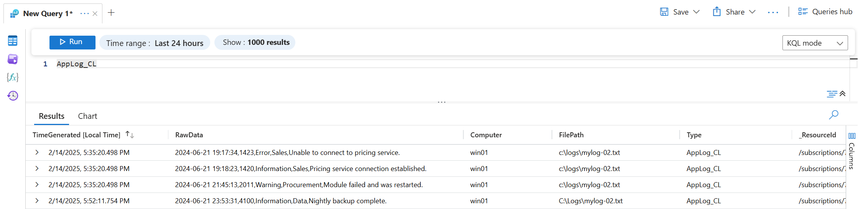This screenshot has width=868, height=209.
Task: Add a new query tab
Action: click(x=111, y=13)
